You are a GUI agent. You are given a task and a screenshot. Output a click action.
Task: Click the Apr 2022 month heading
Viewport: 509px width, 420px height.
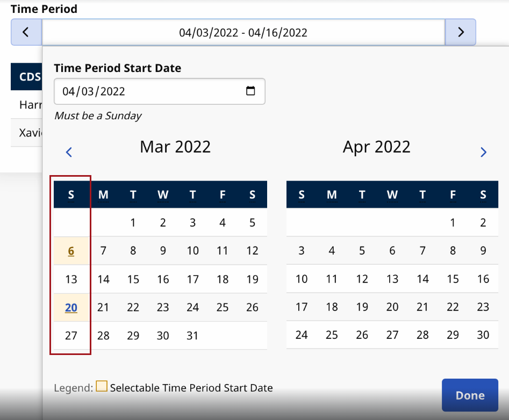[376, 147]
